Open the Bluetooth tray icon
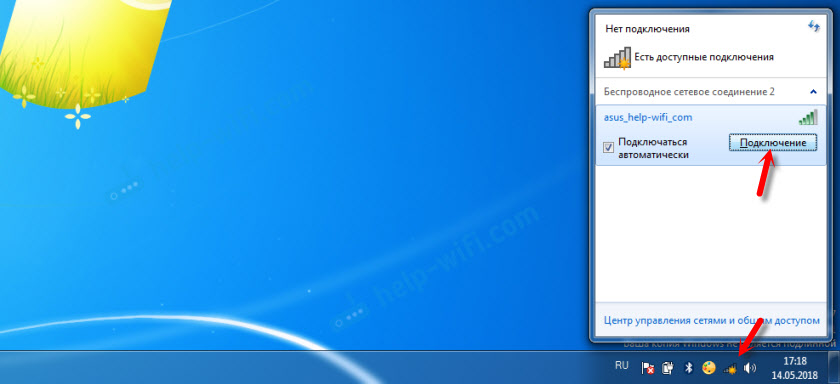 tap(689, 368)
